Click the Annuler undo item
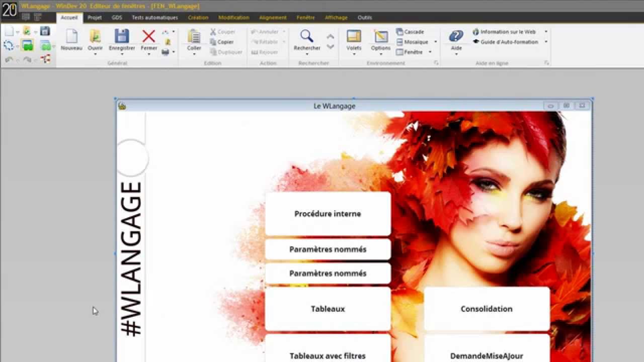 point(265,32)
